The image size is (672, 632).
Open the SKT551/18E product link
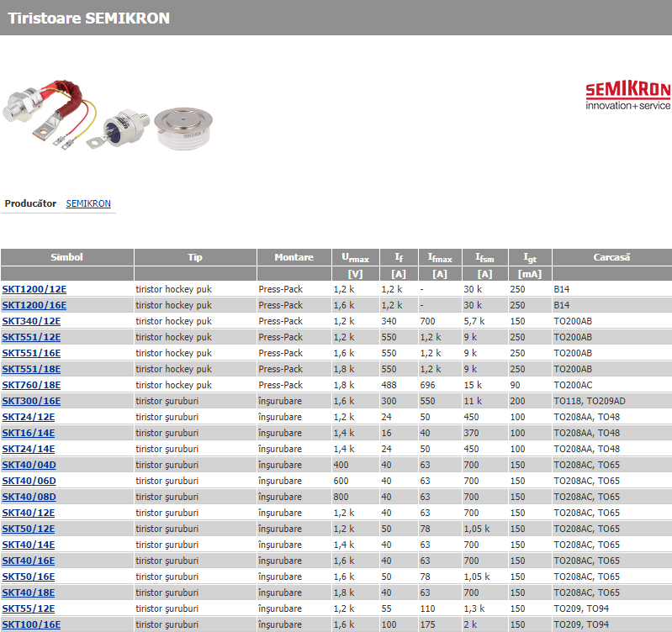[x=31, y=369]
